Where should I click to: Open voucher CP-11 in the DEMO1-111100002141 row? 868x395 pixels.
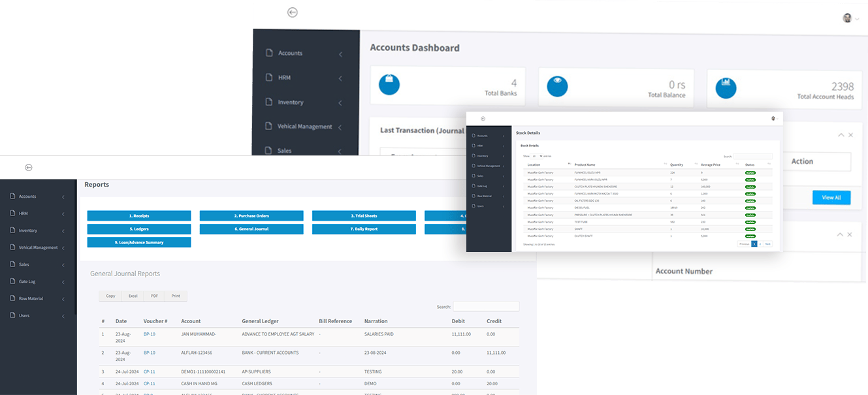[150, 371]
